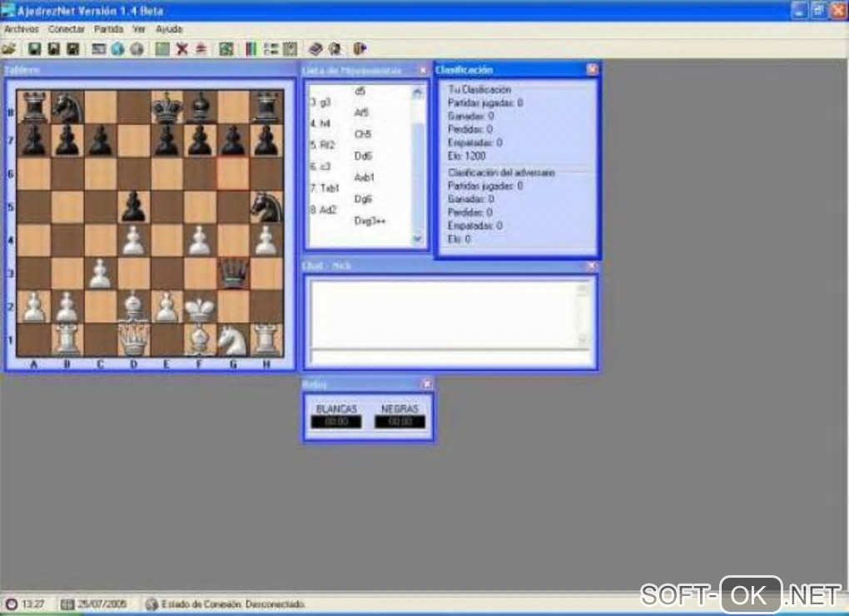Select the black king on e8
The width and height of the screenshot is (849, 616).
tap(166, 107)
